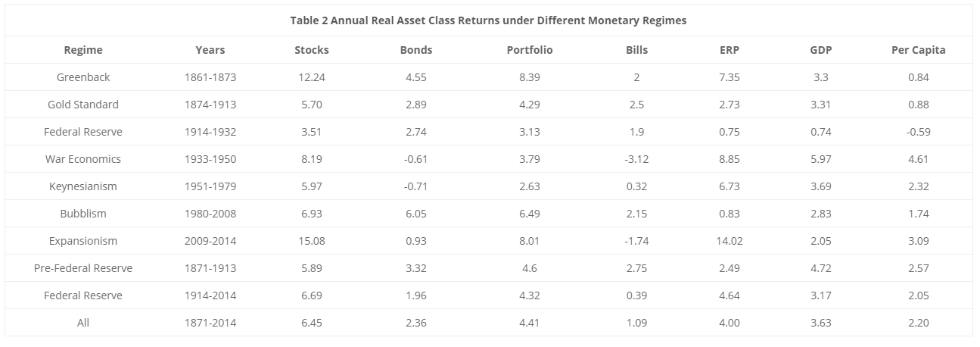Click the Per Capita value -0.59
This screenshot has height=347, width=980.
pos(918,132)
